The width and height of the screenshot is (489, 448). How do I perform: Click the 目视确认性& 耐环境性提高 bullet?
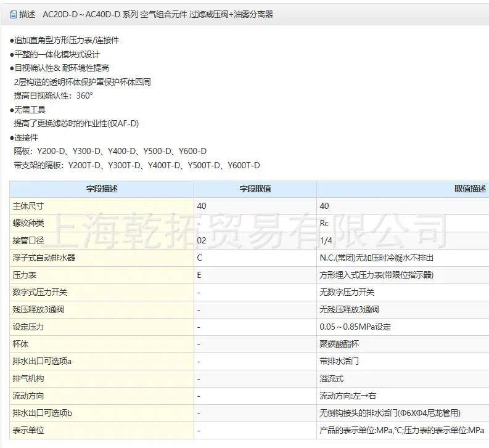tap(60, 68)
